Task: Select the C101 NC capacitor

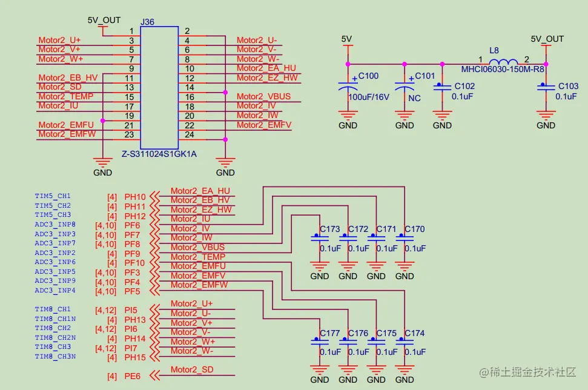Action: (405, 86)
